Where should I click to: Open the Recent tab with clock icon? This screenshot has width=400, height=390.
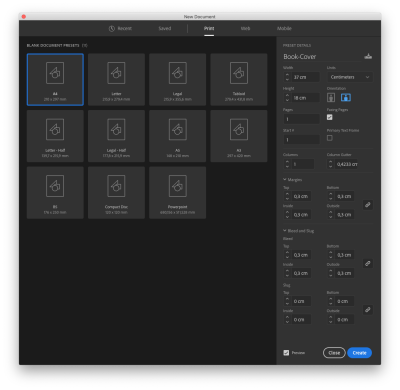coord(120,29)
